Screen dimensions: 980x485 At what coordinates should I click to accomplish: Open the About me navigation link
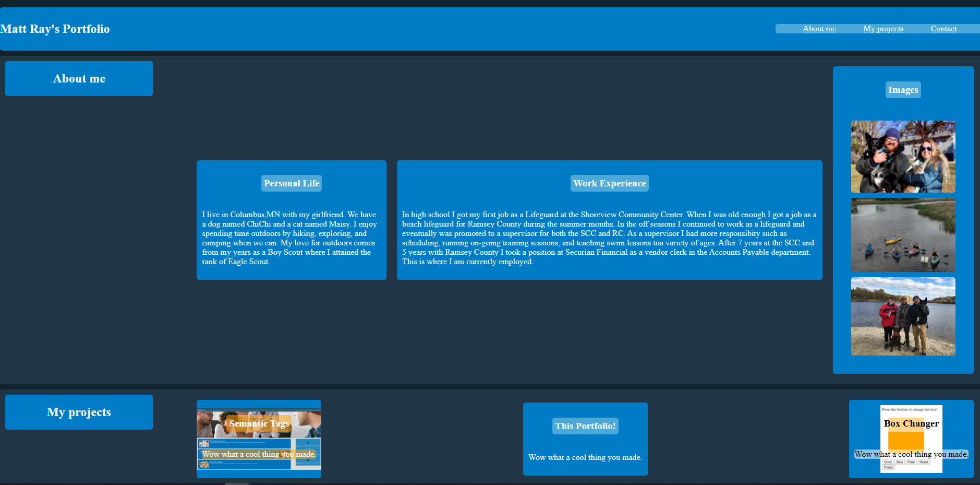[x=819, y=29]
